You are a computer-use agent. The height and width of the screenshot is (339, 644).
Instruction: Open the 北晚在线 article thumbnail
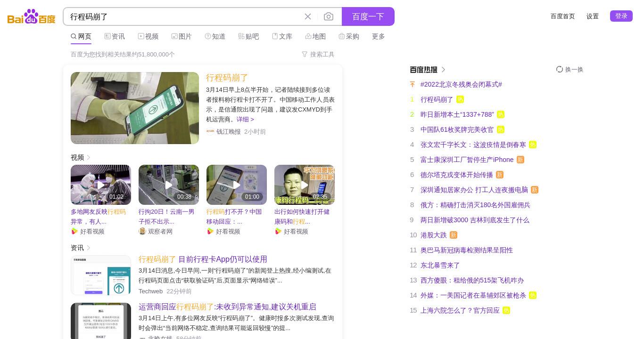pyautogui.click(x=101, y=321)
